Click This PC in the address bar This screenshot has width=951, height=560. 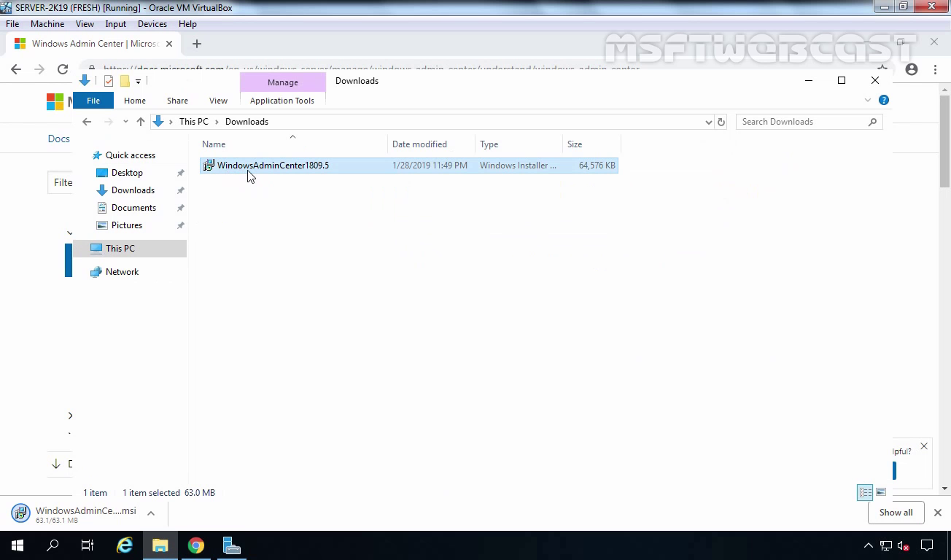[x=194, y=122]
